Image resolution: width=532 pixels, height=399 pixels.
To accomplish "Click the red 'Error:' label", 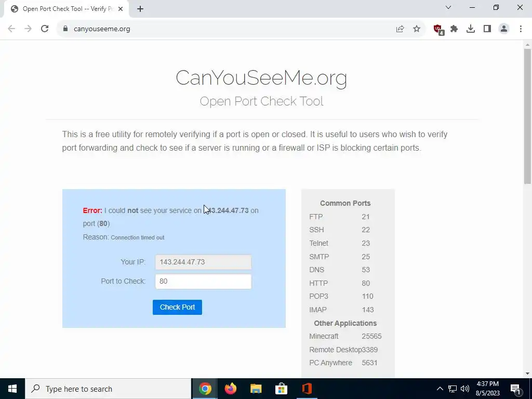I will [92, 211].
